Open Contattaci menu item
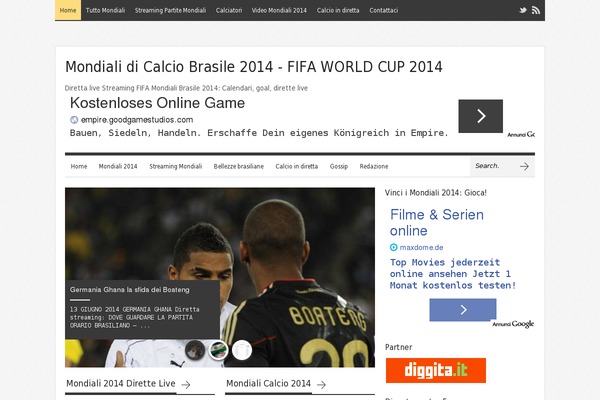This screenshot has width=600, height=400. (x=383, y=10)
